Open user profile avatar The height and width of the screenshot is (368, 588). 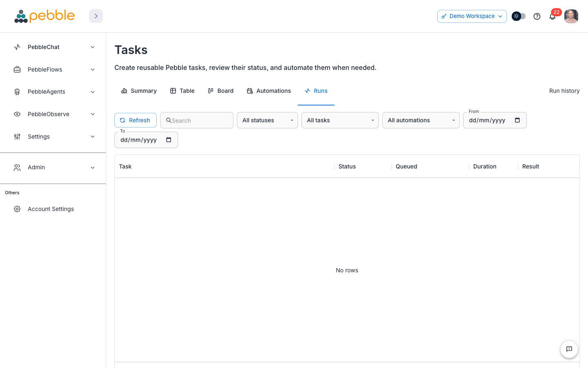(x=571, y=16)
